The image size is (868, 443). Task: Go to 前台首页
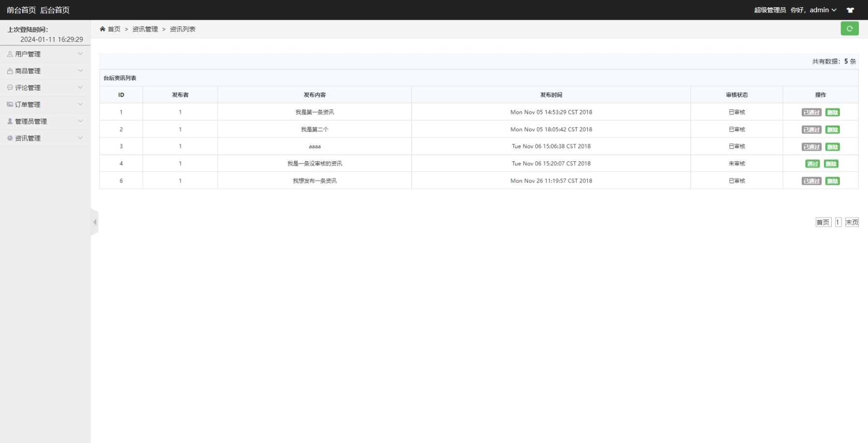(x=21, y=10)
